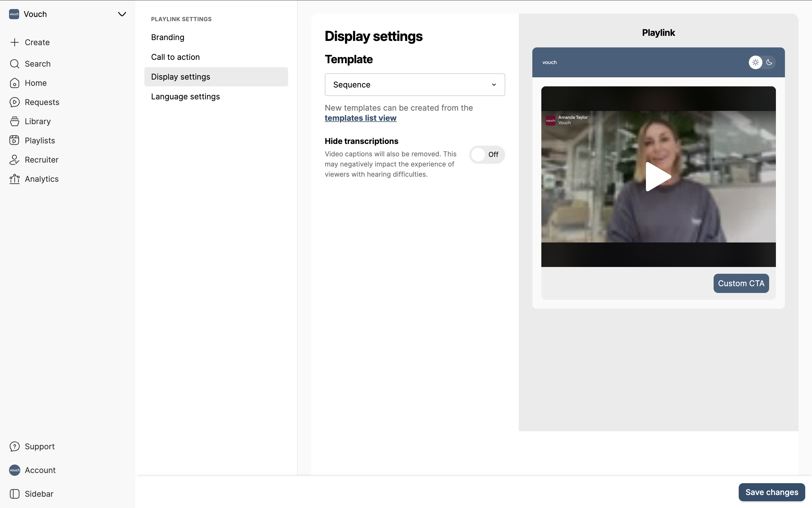Click the Create plus icon
The width and height of the screenshot is (812, 508).
pyautogui.click(x=14, y=42)
